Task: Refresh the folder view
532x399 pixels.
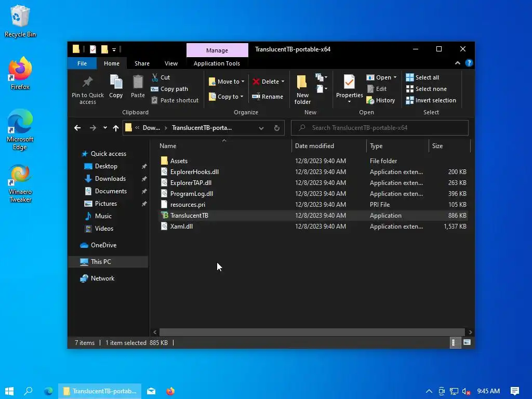Action: click(x=277, y=128)
